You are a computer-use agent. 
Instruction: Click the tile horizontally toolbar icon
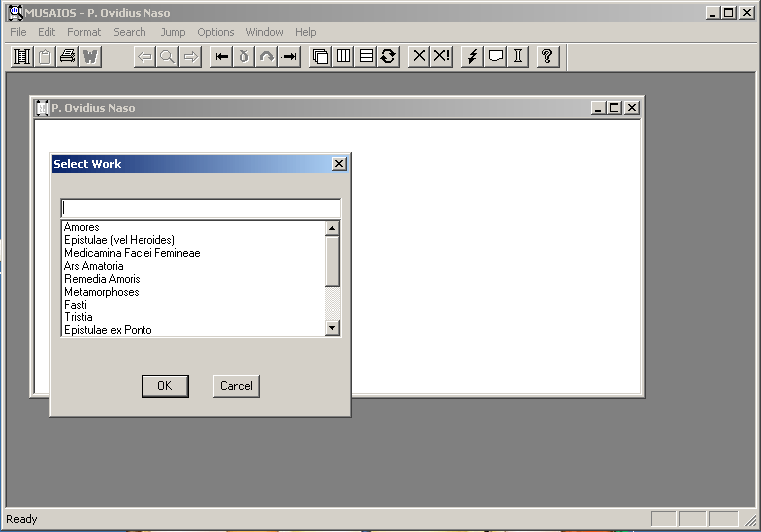pos(366,56)
